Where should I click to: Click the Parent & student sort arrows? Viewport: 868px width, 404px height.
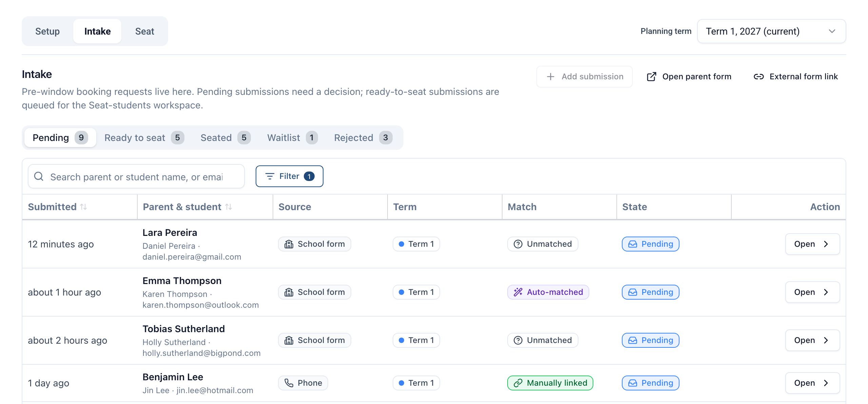pos(229,207)
